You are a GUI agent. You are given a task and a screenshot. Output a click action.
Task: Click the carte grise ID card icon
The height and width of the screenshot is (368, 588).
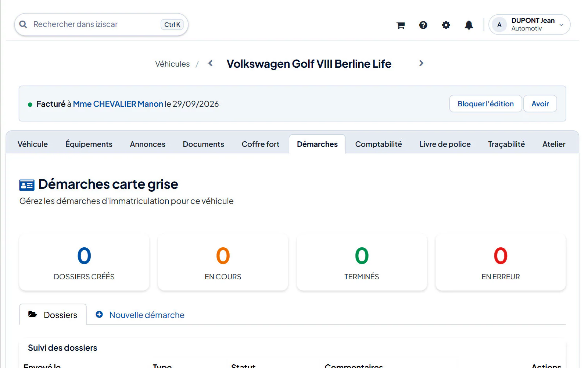coord(27,185)
